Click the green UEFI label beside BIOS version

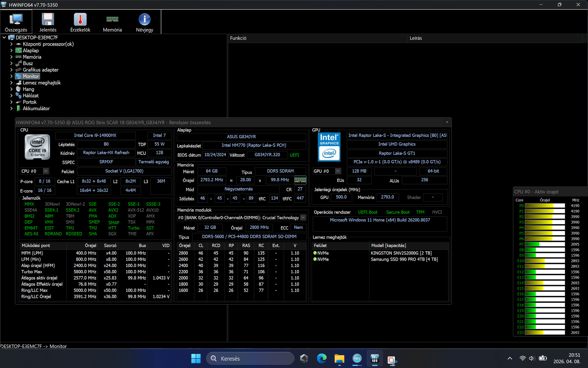(x=294, y=155)
